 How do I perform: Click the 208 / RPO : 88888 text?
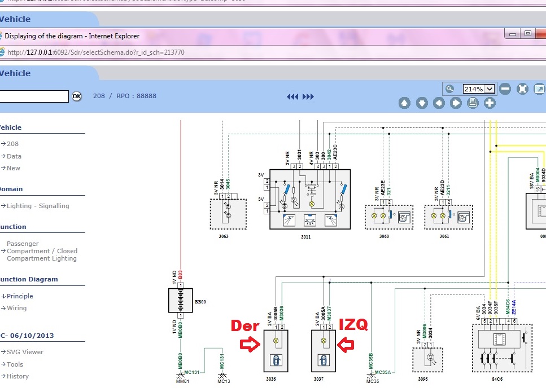tap(125, 96)
